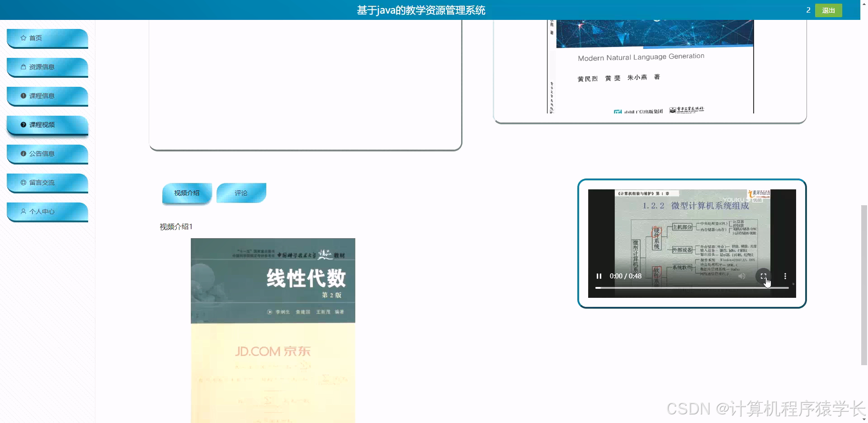Mute the video player audio
Screen dimensions: 868x423
(x=741, y=276)
